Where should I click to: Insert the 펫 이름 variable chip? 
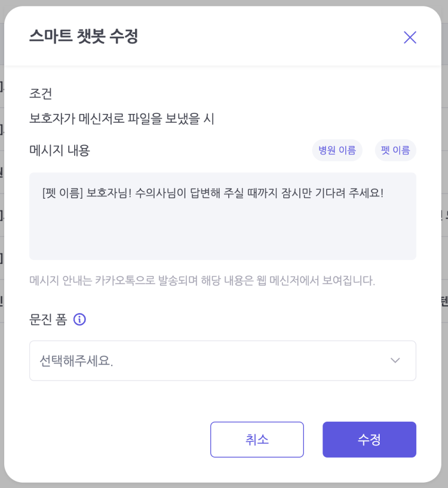point(396,150)
